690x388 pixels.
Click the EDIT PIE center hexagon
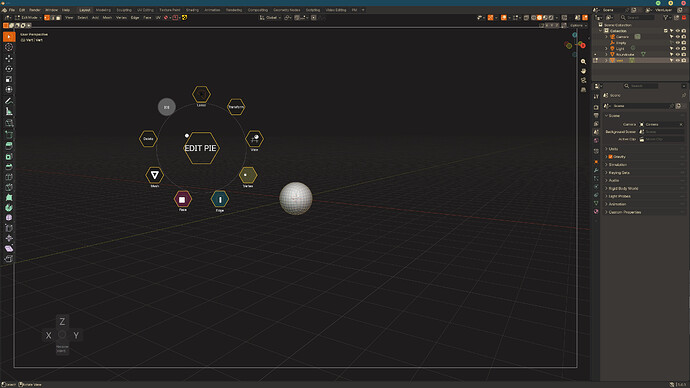(x=201, y=148)
